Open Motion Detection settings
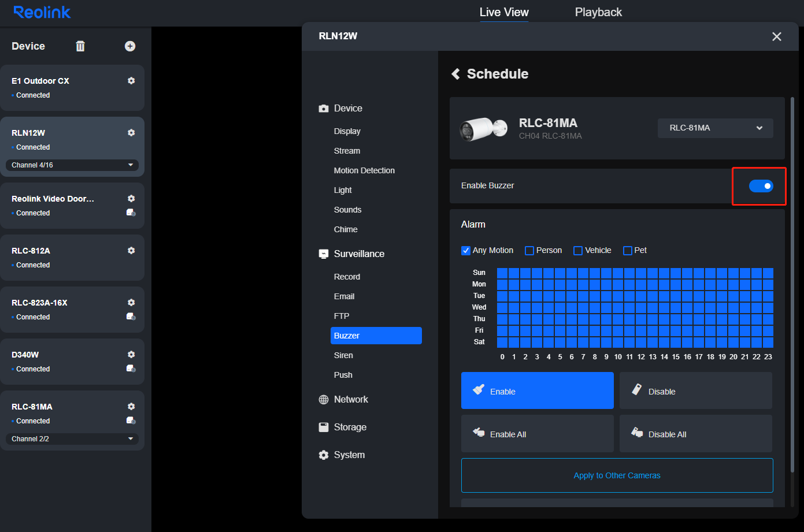 [x=364, y=170]
